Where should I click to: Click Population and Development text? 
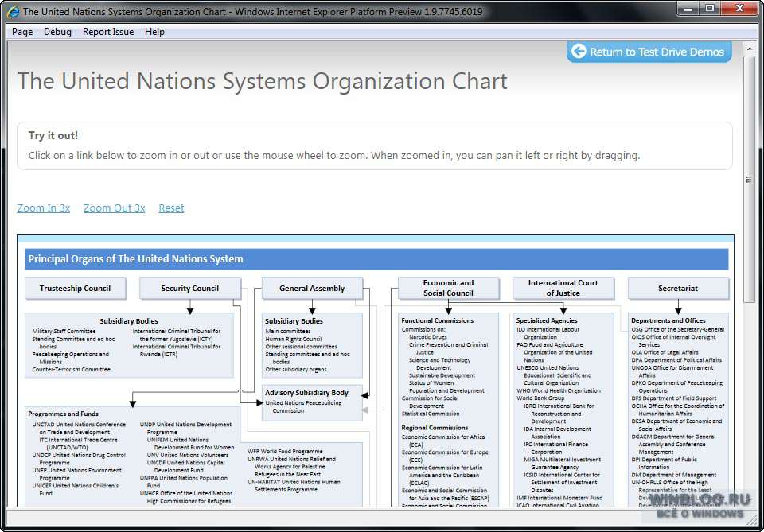446,390
